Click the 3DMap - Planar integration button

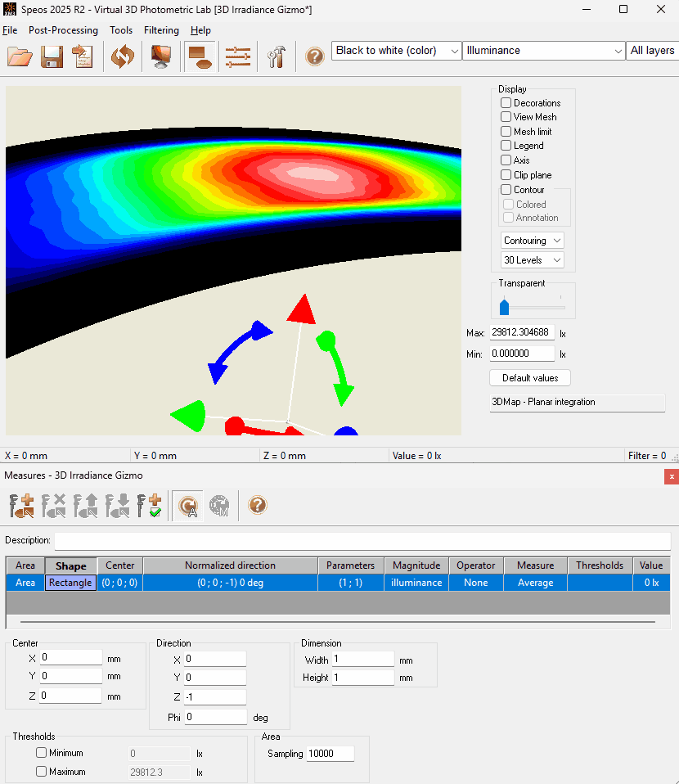[x=578, y=403]
